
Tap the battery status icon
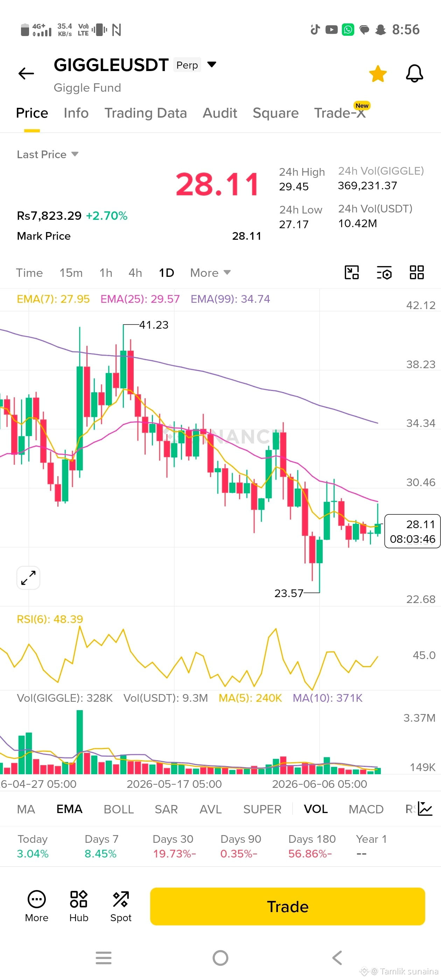tap(25, 30)
